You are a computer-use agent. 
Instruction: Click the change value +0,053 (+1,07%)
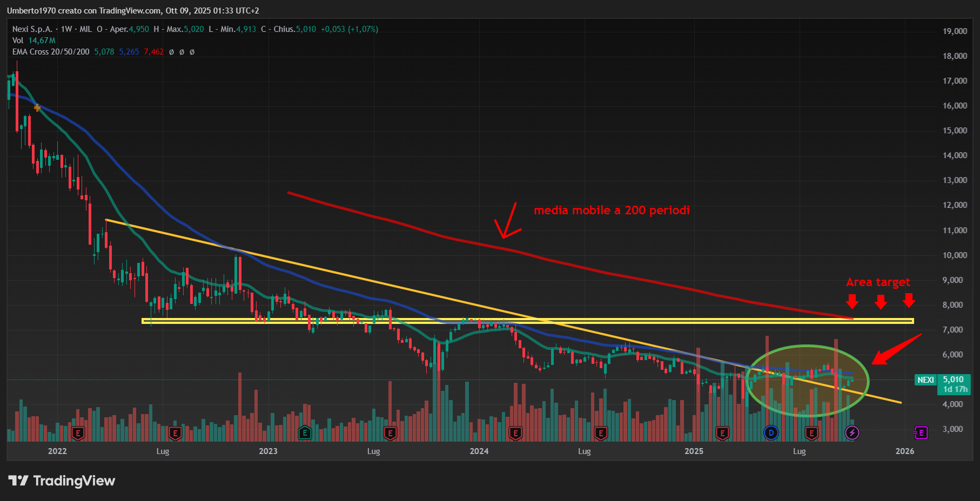350,29
